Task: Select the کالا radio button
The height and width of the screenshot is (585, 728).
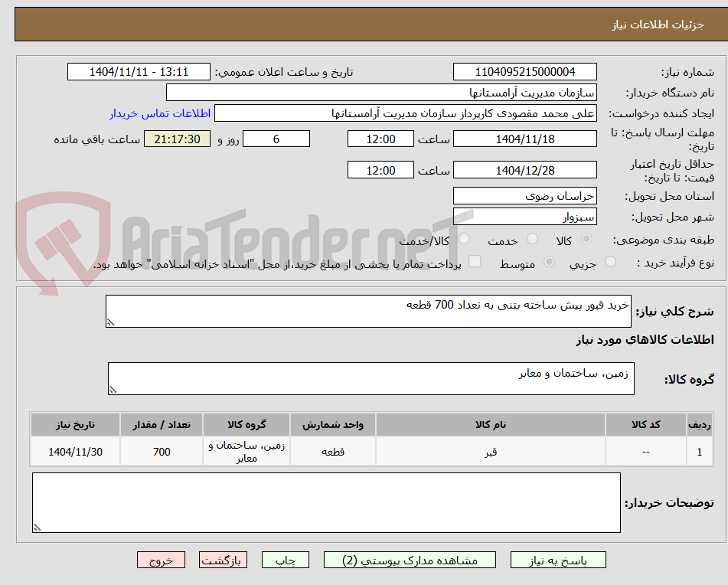Action: point(586,239)
